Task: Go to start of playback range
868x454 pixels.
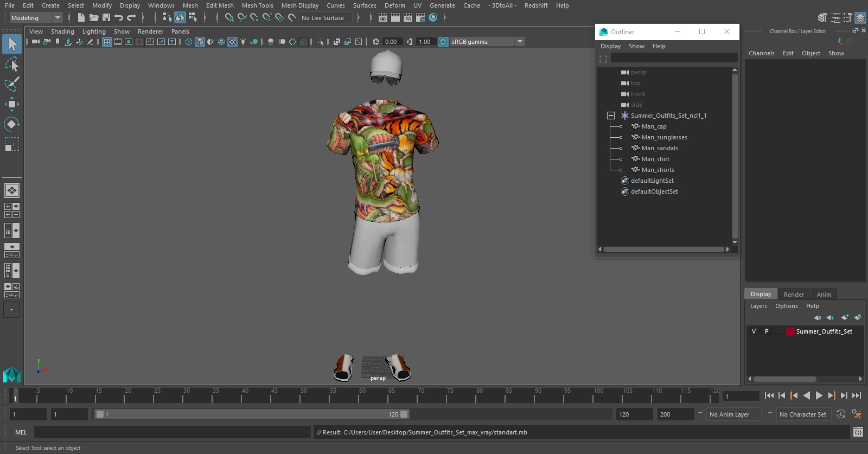Action: (769, 396)
